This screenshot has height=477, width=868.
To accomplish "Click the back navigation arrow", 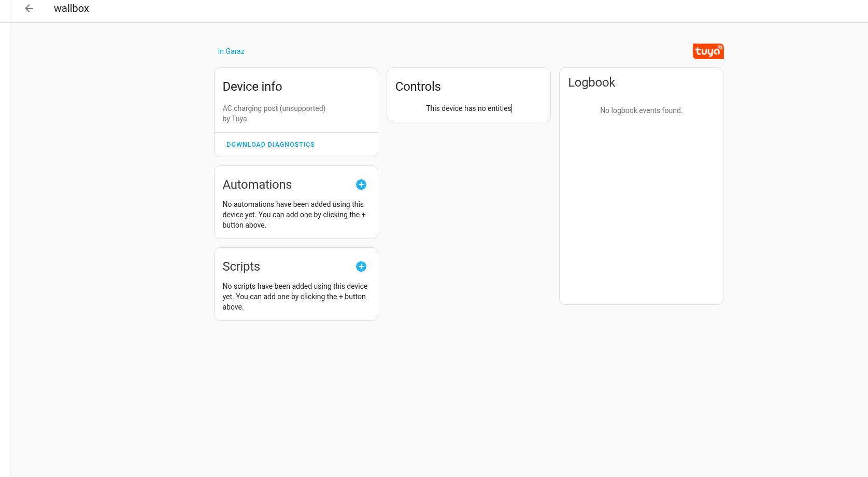I will [x=29, y=8].
